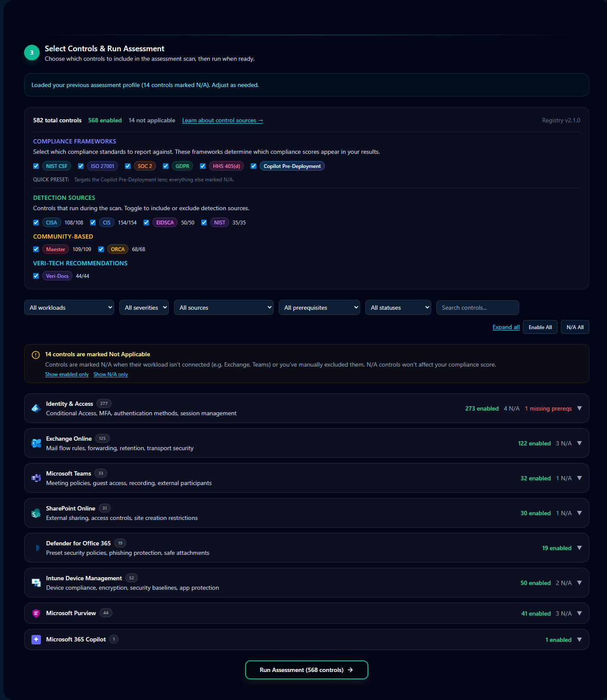Click the '14 not applicable' summary count
The width and height of the screenshot is (607, 700).
tap(152, 120)
